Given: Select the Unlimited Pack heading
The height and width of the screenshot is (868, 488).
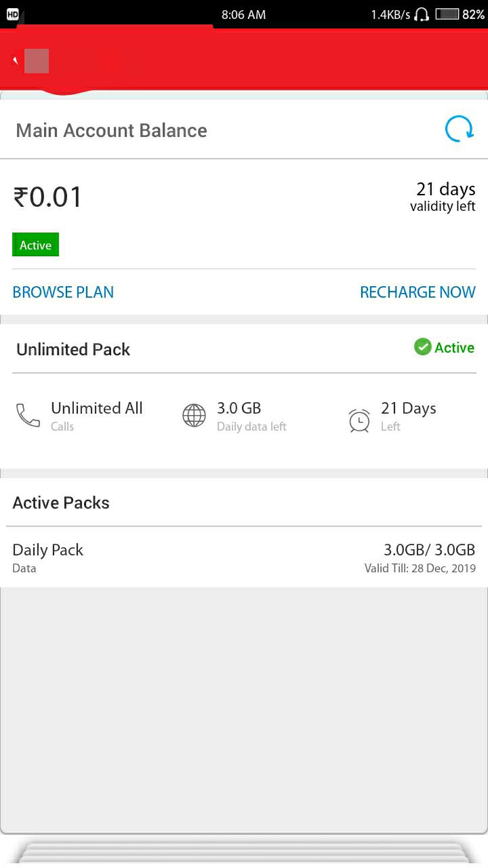Looking at the screenshot, I should (x=73, y=349).
